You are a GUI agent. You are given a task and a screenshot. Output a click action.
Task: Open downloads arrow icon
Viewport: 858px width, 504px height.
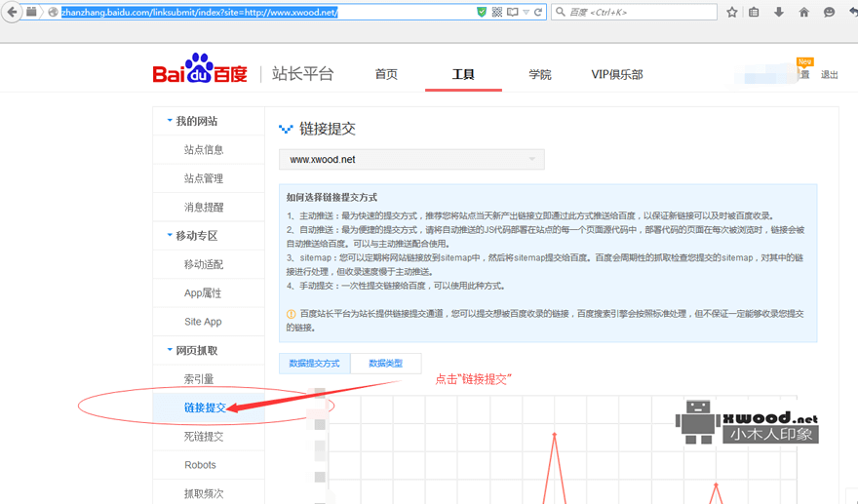click(779, 12)
